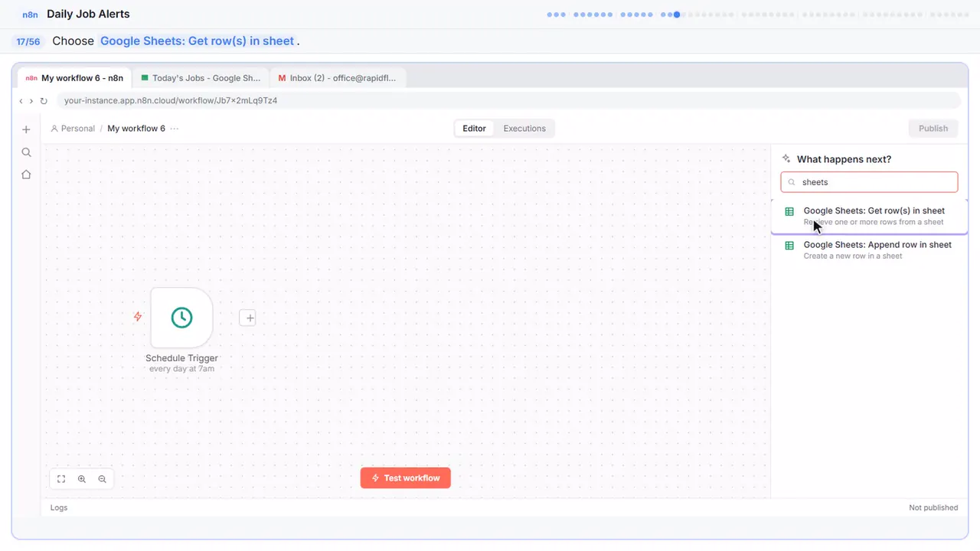Select the My workflow 6 - n8n browser tab
This screenshot has height=551, width=980.
[74, 78]
